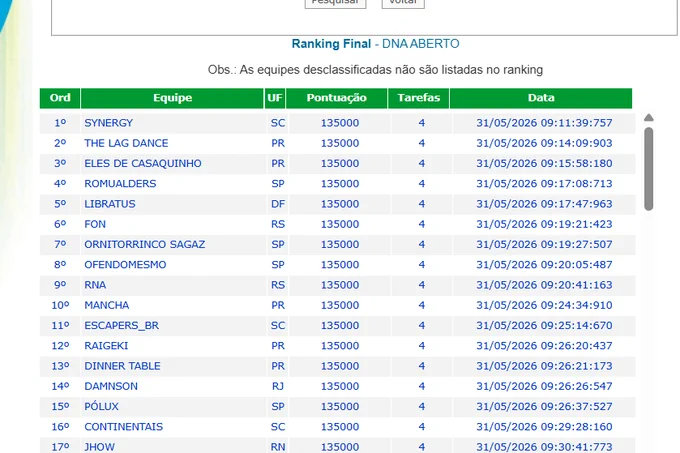Image resolution: width=680 pixels, height=453 pixels.
Task: Click team name THE LAG DANCE
Action: point(126,143)
